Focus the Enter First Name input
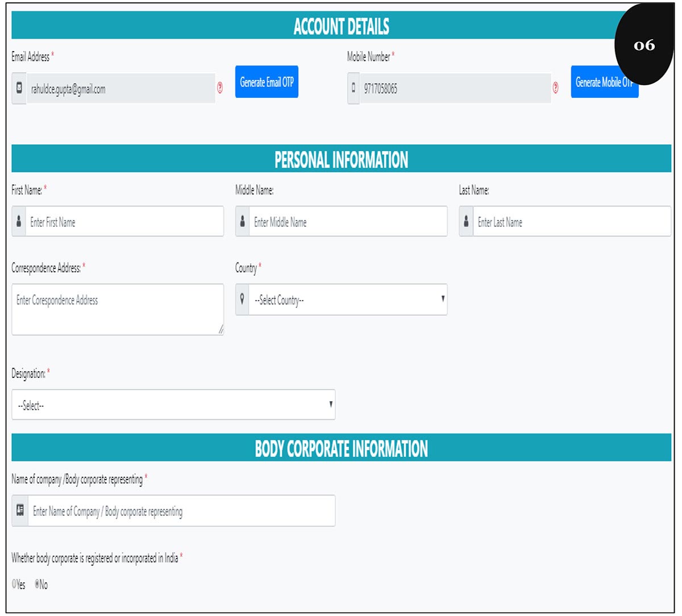This screenshot has height=616, width=682. pyautogui.click(x=124, y=222)
